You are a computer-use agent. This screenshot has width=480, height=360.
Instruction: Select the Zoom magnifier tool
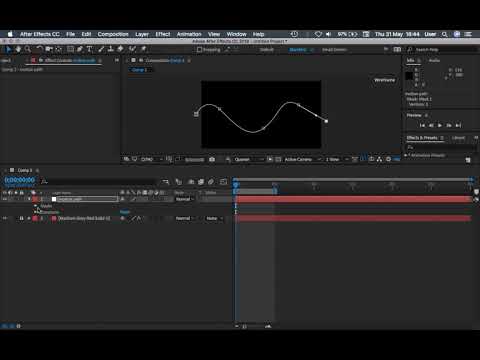(28, 49)
